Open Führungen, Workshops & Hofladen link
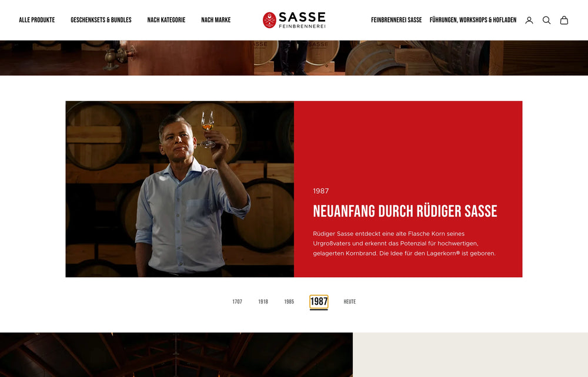Viewport: 588px width, 377px height. click(x=473, y=20)
